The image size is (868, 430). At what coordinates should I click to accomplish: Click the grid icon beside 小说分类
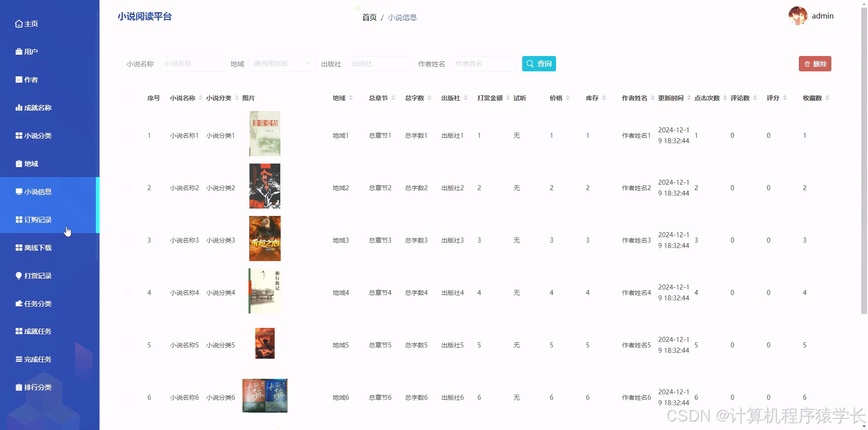19,136
